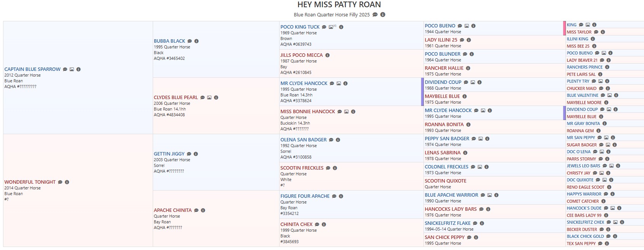Viewport: 644px width, 250px height.
Task: Open comments icon for Olena San Badger
Action: 331,140
